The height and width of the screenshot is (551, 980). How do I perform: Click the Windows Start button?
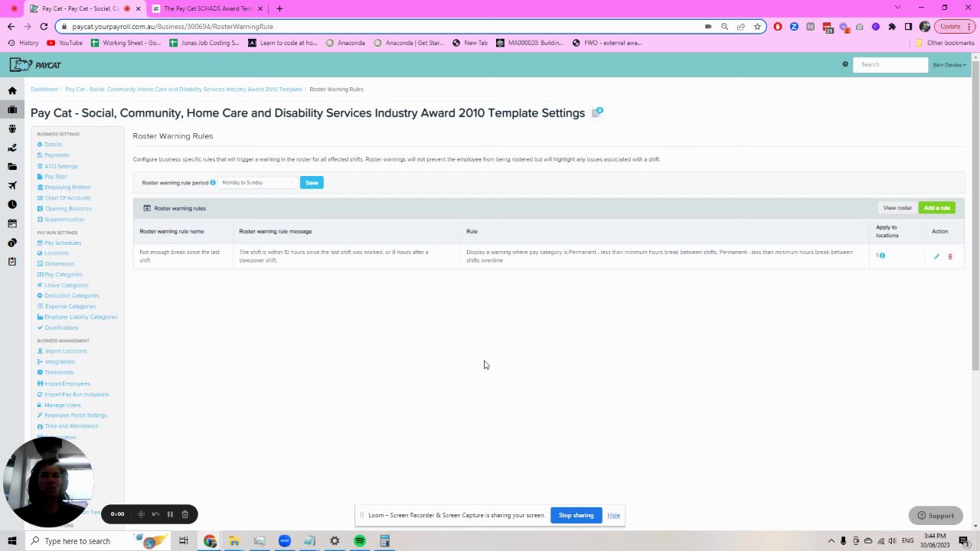pos(12,541)
